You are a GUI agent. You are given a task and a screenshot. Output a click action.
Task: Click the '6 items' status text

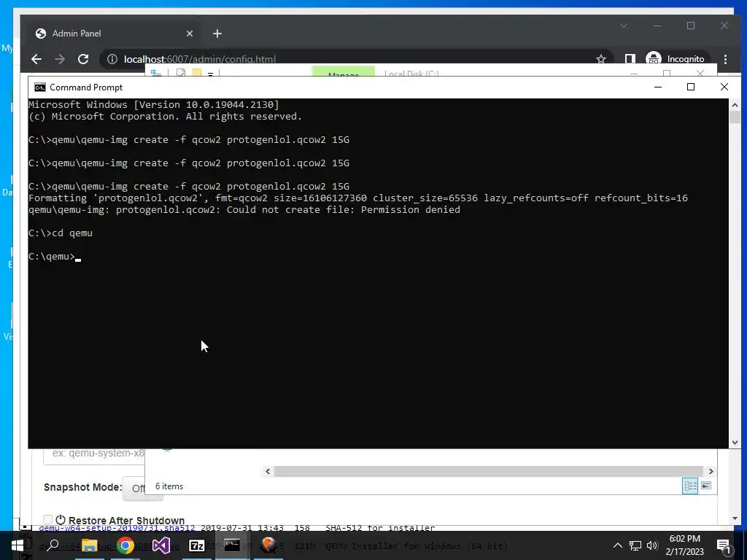pos(169,486)
